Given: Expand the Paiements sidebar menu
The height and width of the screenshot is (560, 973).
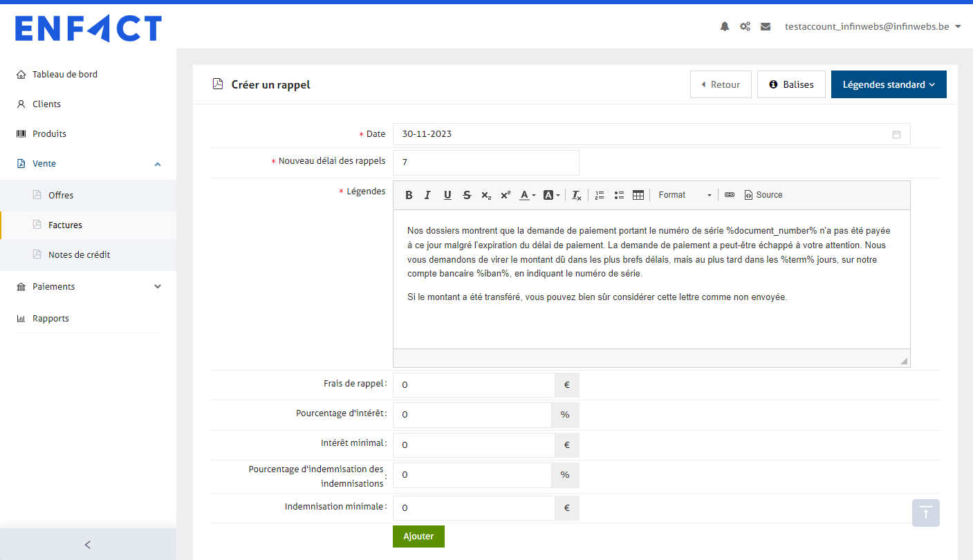Looking at the screenshot, I should pyautogui.click(x=88, y=286).
